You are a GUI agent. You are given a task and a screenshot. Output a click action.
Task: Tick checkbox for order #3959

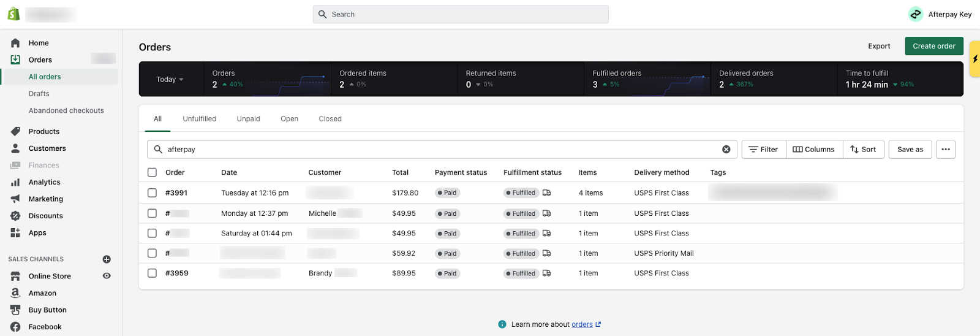pos(152,273)
